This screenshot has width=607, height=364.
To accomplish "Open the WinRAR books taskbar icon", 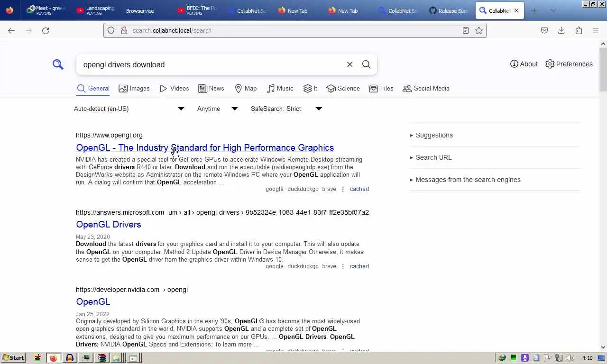I will click(x=101, y=358).
